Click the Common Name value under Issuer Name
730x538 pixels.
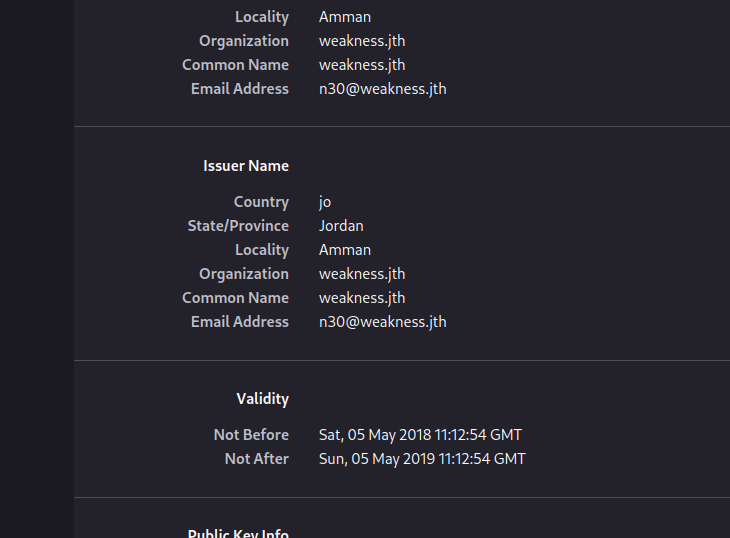(362, 298)
